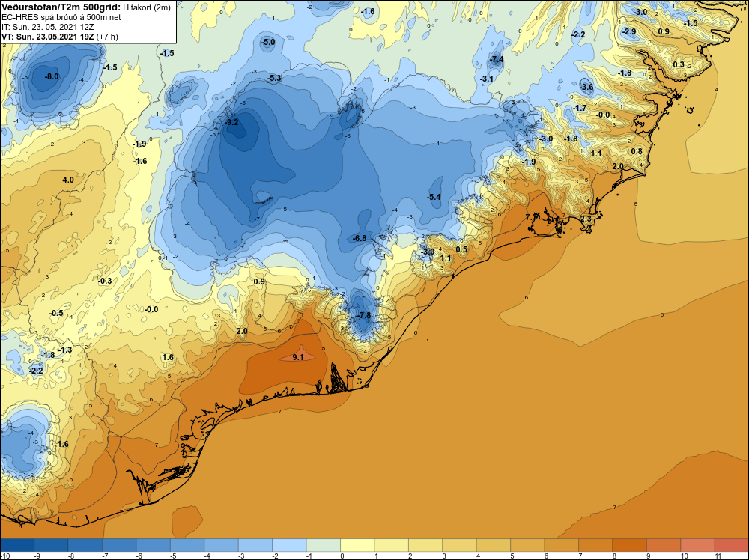Click the "2.3" coastal temperature label
The width and height of the screenshot is (749, 560).
[586, 219]
